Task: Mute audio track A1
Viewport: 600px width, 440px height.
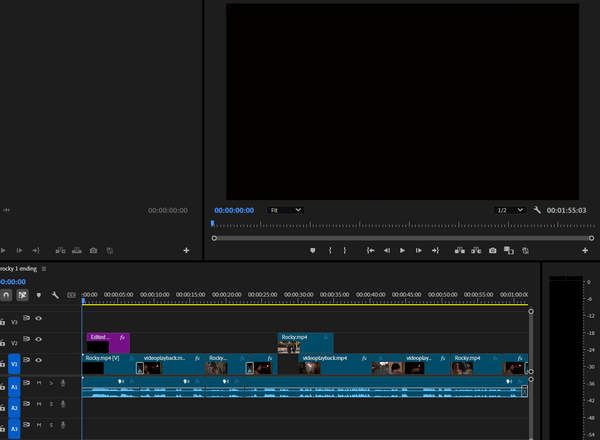Action: (x=39, y=383)
